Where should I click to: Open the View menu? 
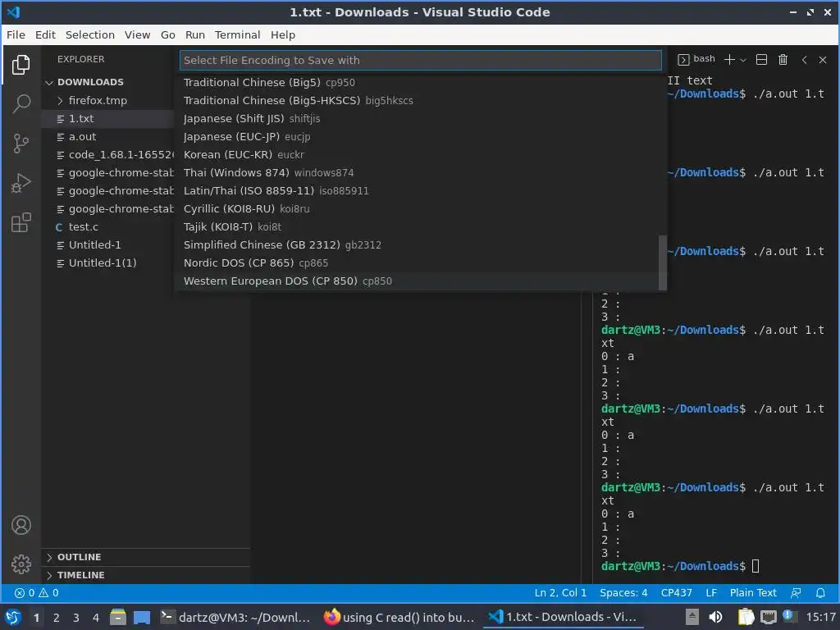(137, 34)
